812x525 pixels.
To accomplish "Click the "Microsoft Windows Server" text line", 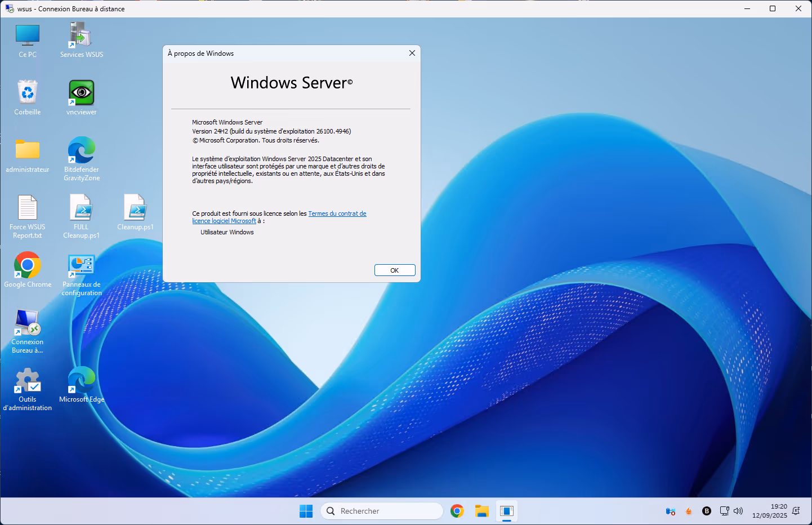I will [x=227, y=122].
